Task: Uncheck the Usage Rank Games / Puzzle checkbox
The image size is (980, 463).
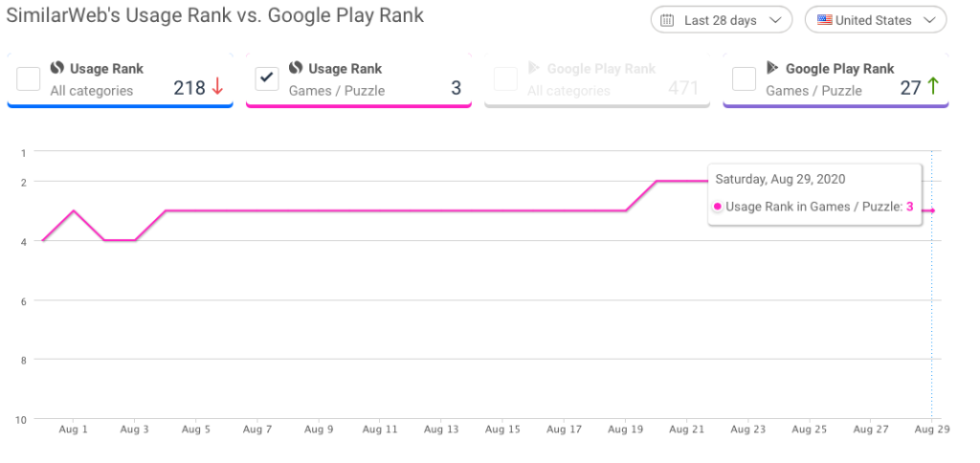Action: [x=267, y=78]
